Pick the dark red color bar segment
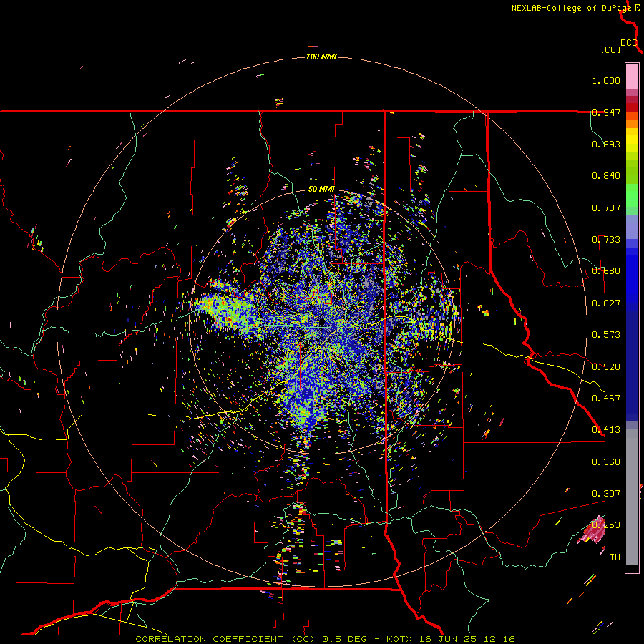 632,107
